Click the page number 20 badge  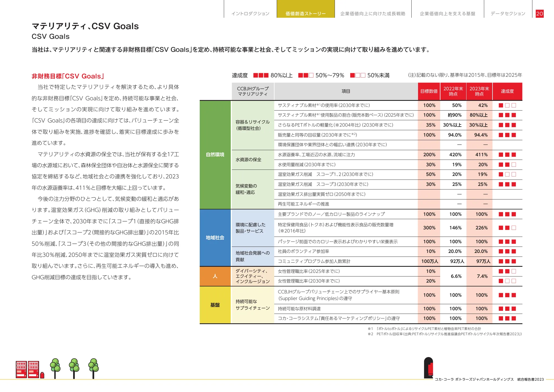click(x=540, y=14)
